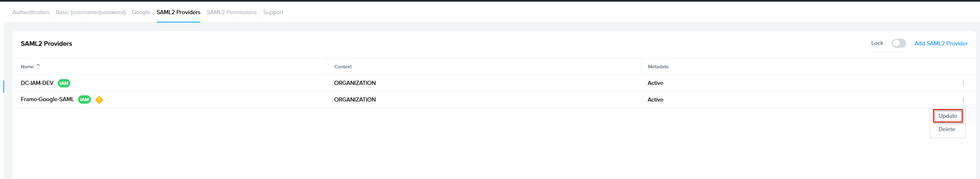Click the IAM badge next to Frame-Google-SAML
The width and height of the screenshot is (980, 179).
click(x=84, y=100)
